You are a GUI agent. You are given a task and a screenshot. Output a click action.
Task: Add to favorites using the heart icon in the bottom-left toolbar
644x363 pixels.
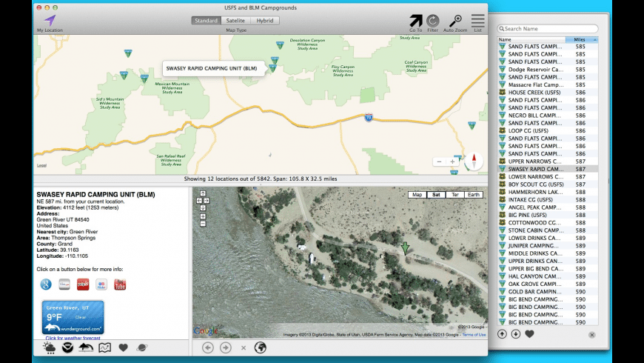pyautogui.click(x=124, y=347)
